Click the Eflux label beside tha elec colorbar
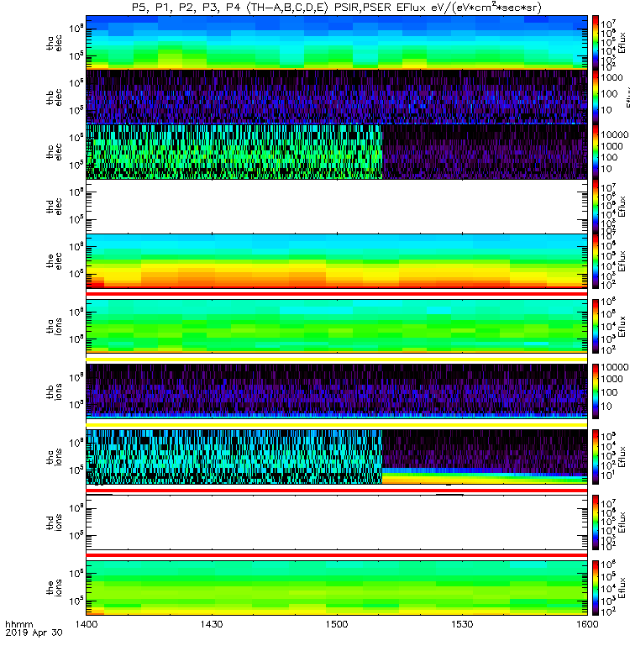Screen dimensions: 630x672 point(622,43)
